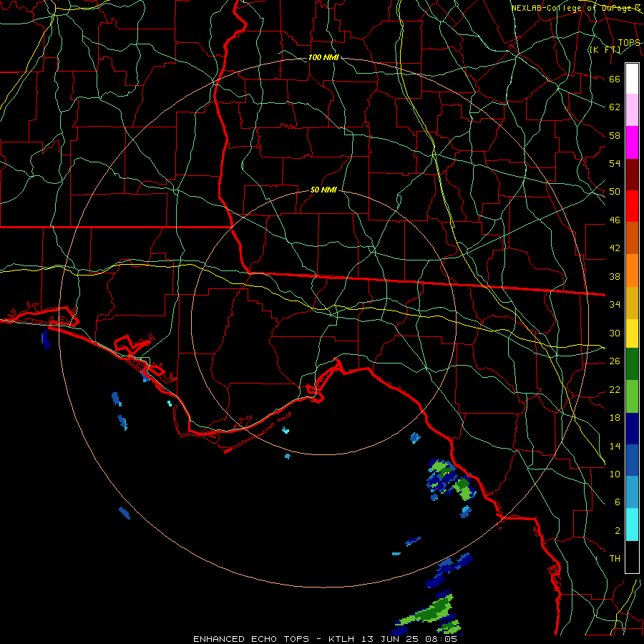Click the medium blue legend swatch

pos(632,460)
